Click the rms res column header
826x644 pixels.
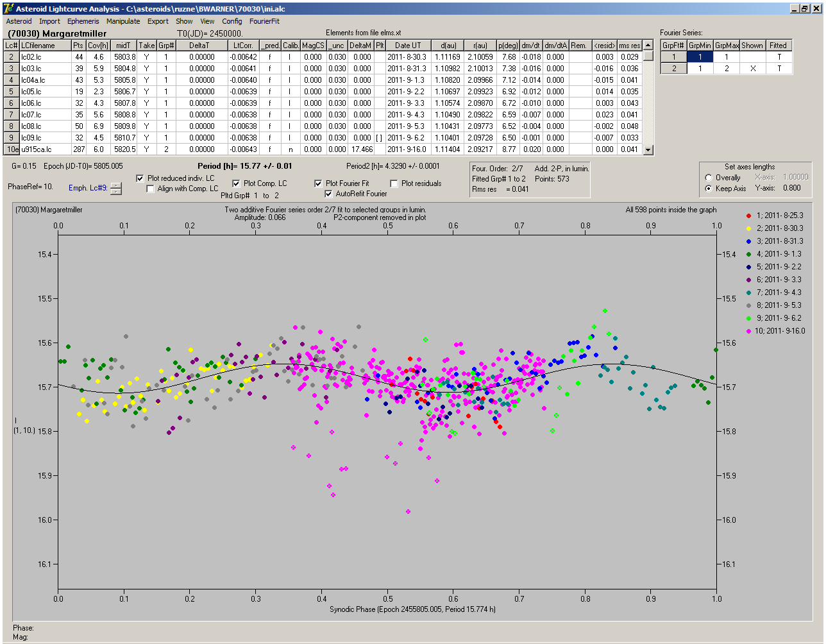click(629, 46)
